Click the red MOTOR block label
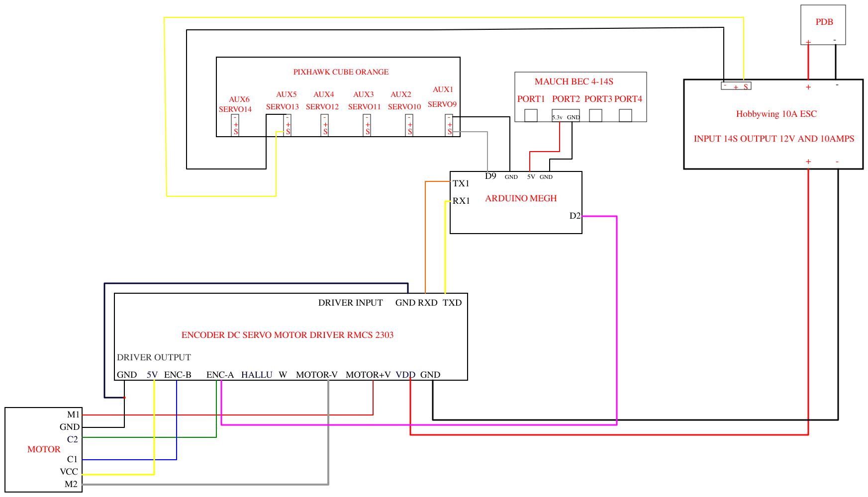This screenshot has width=868, height=497. pyautogui.click(x=44, y=449)
